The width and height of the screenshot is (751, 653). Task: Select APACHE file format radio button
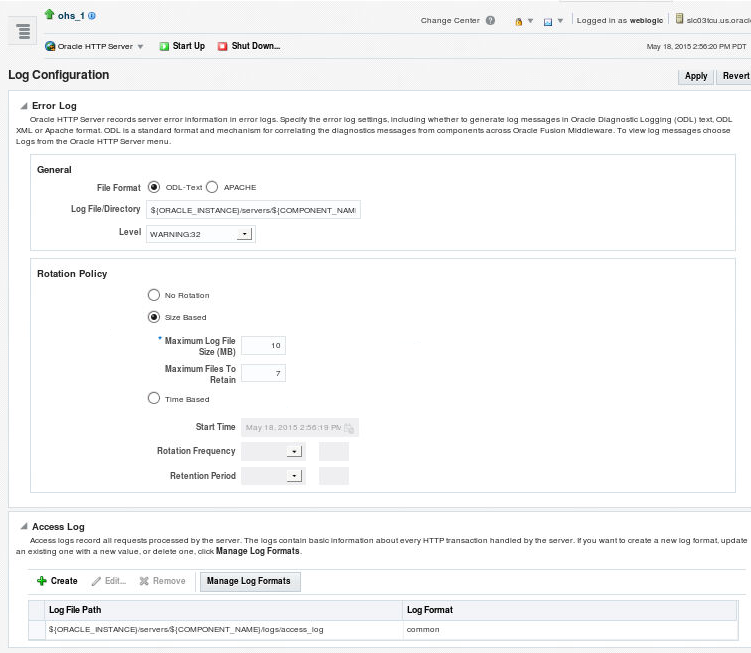click(212, 187)
